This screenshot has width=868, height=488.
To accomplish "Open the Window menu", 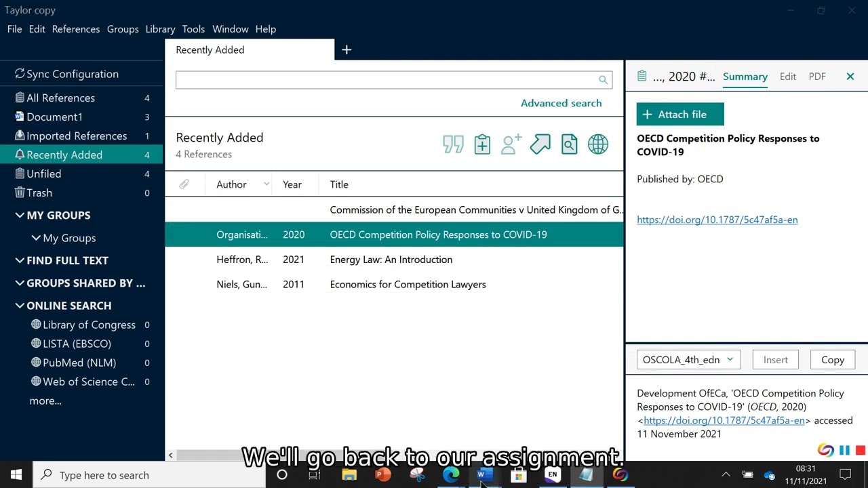I will point(231,29).
